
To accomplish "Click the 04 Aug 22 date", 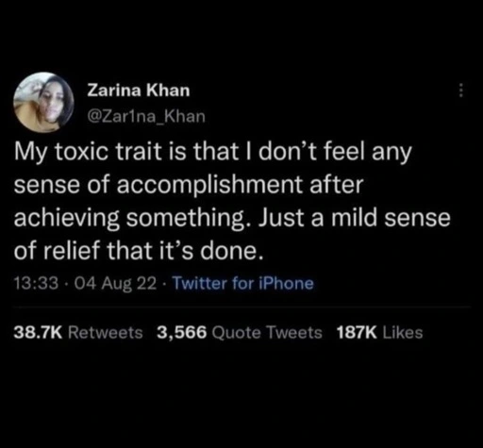I will point(115,283).
